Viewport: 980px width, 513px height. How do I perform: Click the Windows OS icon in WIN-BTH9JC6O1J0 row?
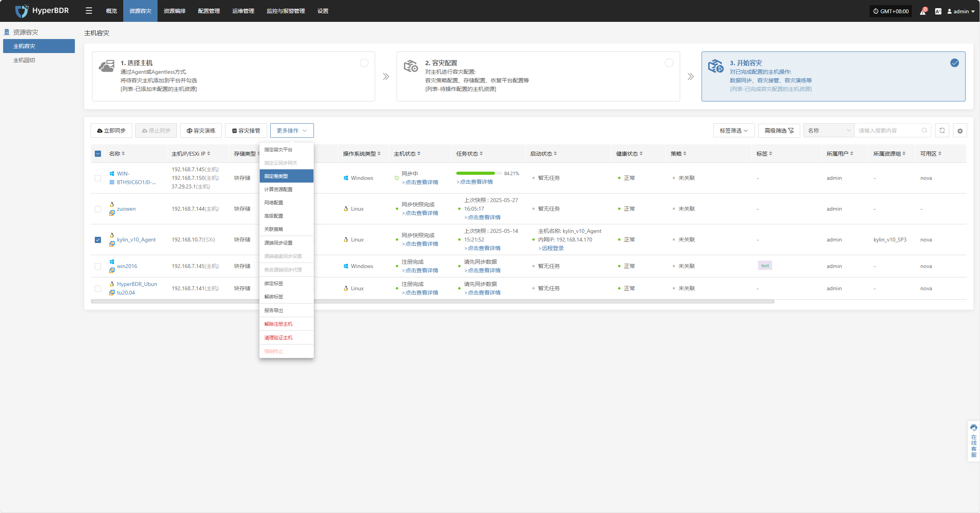pyautogui.click(x=346, y=178)
